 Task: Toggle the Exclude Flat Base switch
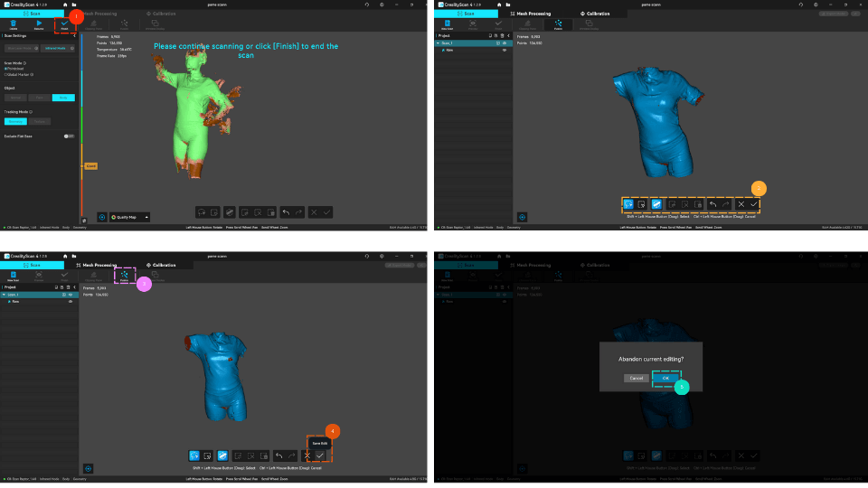(68, 136)
